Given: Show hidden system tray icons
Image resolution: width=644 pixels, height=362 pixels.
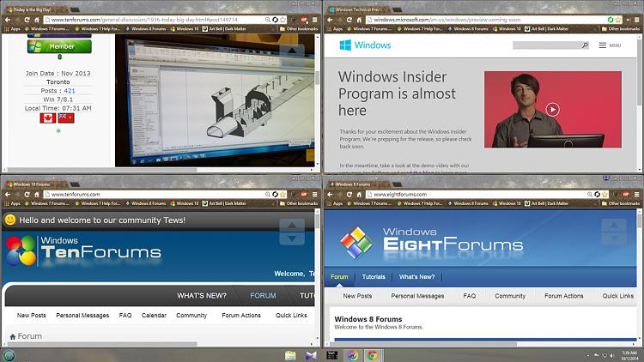Looking at the screenshot, I should 587,356.
